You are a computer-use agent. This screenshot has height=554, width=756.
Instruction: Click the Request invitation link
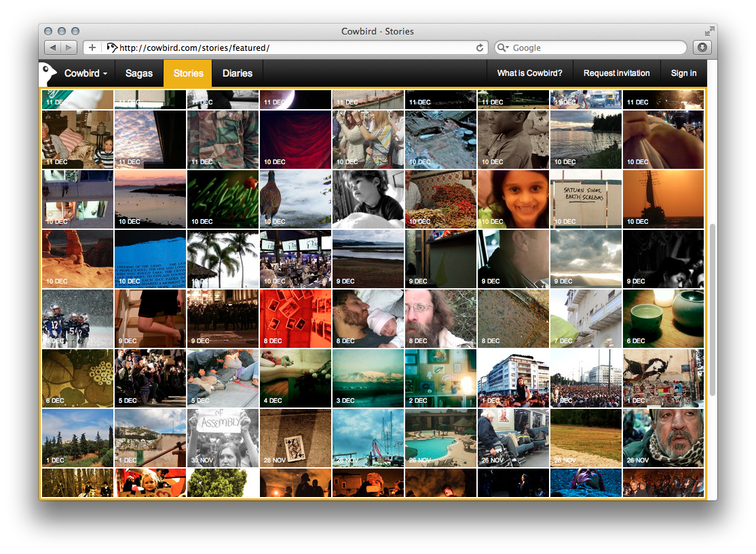[616, 73]
